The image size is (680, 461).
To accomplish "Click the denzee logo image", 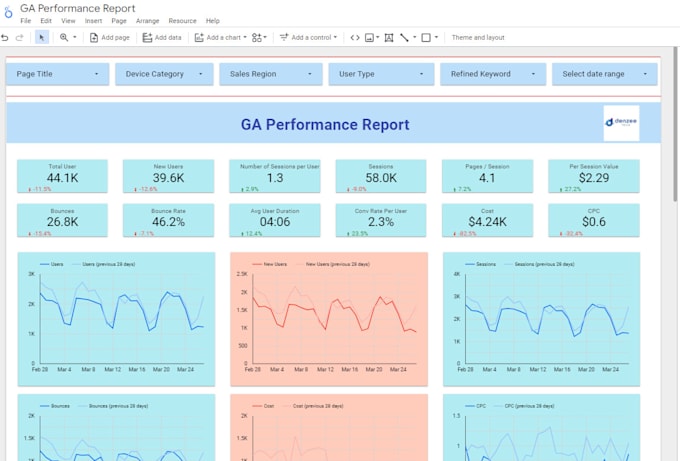I will point(621,123).
